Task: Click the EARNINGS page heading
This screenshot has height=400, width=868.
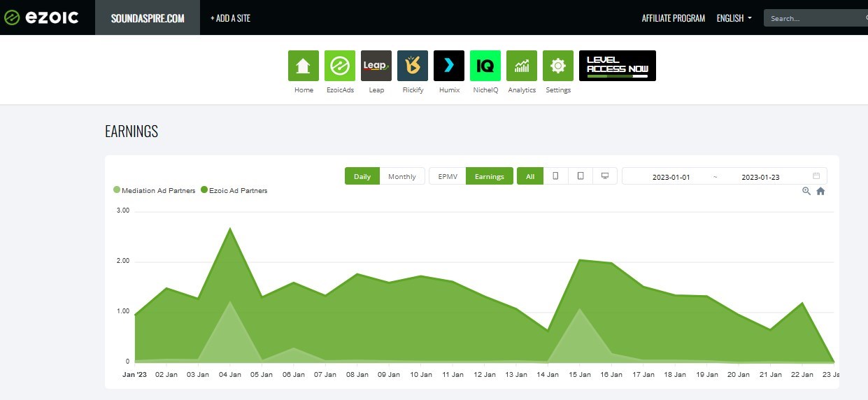Action: coord(131,131)
